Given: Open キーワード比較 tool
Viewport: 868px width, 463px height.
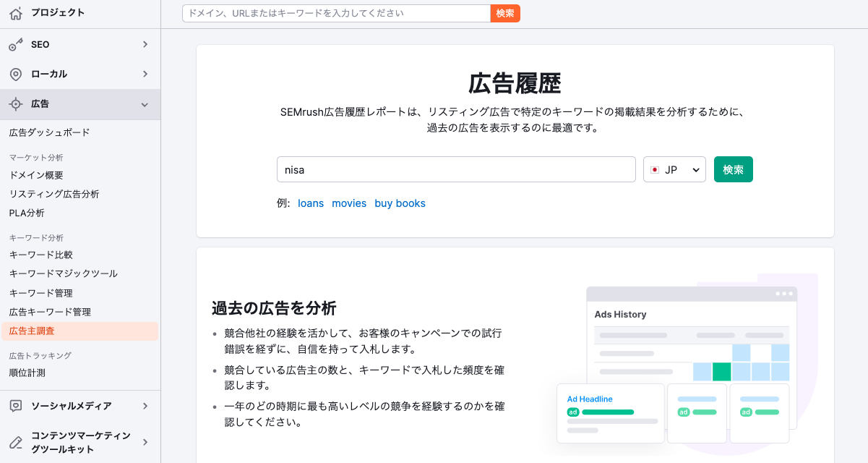Looking at the screenshot, I should pyautogui.click(x=41, y=255).
